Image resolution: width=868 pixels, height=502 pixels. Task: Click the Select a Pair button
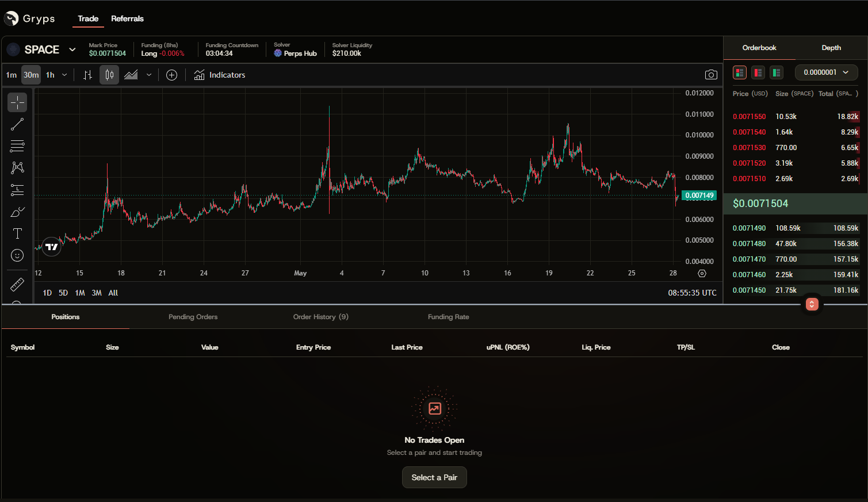(x=434, y=477)
